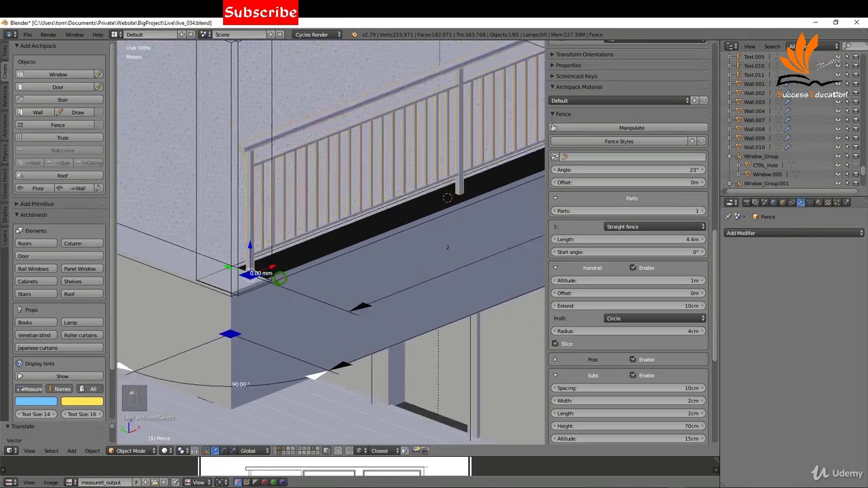Open the Add Modifier dropdown

795,233
